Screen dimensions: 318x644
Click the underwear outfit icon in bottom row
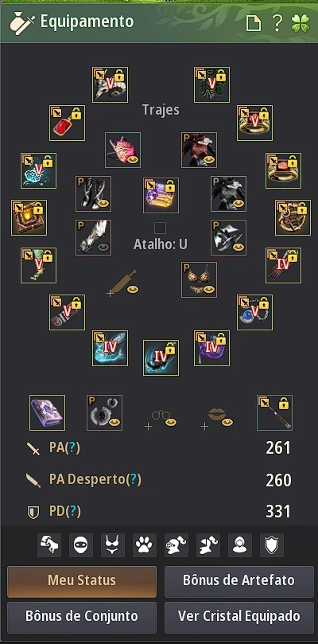coord(113,545)
